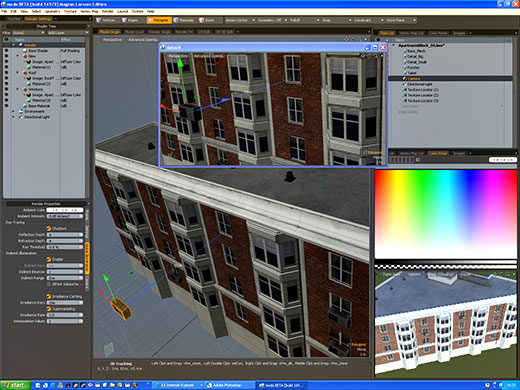Adjust the Ambient Intensity slider

[65, 216]
